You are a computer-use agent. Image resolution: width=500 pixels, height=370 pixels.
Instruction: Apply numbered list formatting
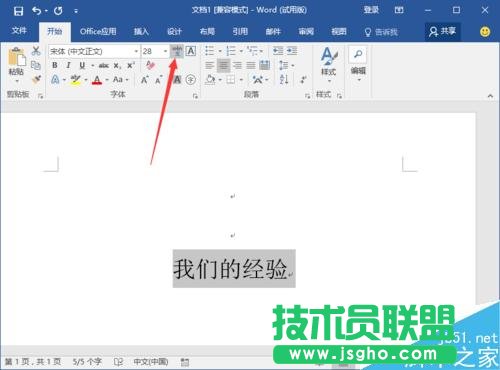(231, 51)
